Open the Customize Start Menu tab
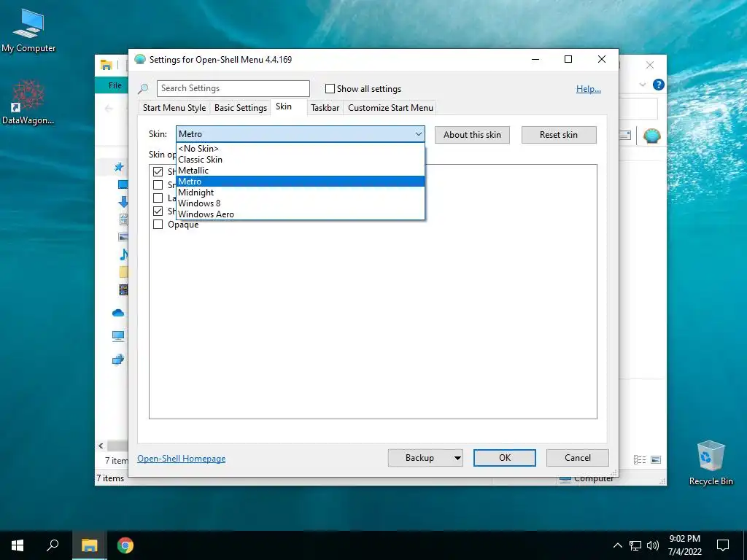The width and height of the screenshot is (747, 560). tap(391, 108)
